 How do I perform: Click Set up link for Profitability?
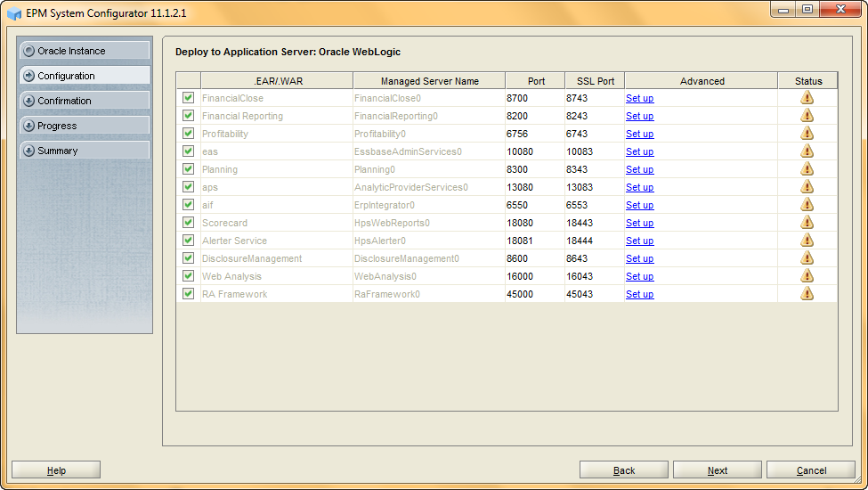click(x=639, y=134)
